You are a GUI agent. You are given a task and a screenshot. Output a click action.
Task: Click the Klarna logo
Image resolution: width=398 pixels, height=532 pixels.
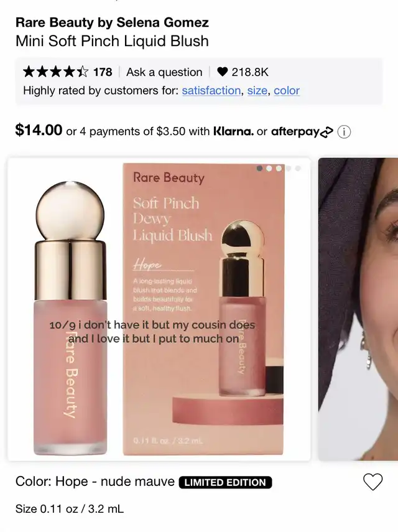pos(233,131)
